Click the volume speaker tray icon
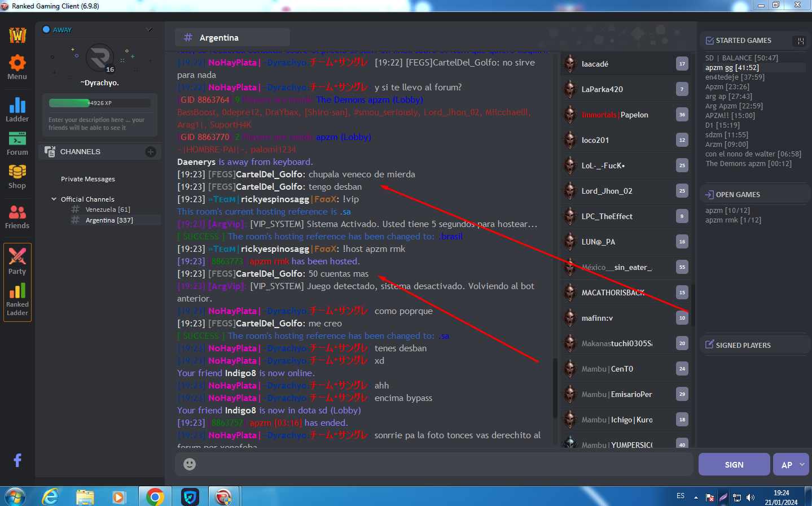 coord(750,498)
